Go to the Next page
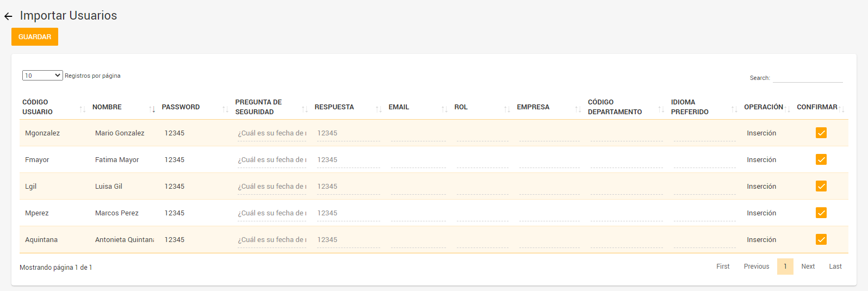The width and height of the screenshot is (868, 291). [x=808, y=267]
